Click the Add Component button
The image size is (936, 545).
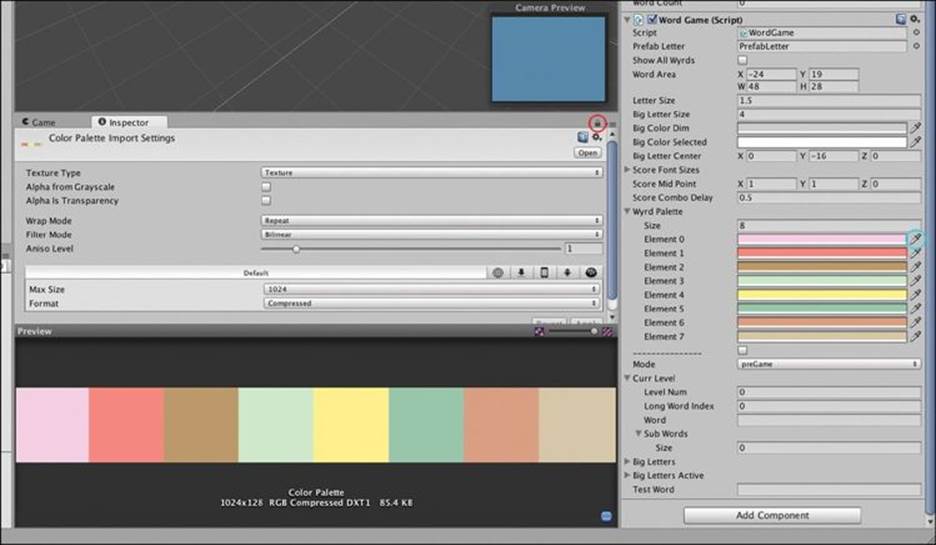tap(772, 515)
